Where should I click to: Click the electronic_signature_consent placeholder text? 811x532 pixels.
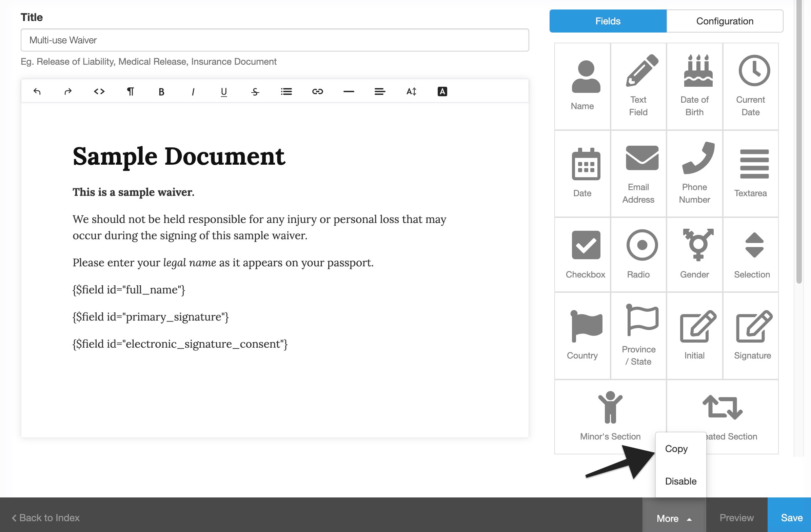[180, 344]
